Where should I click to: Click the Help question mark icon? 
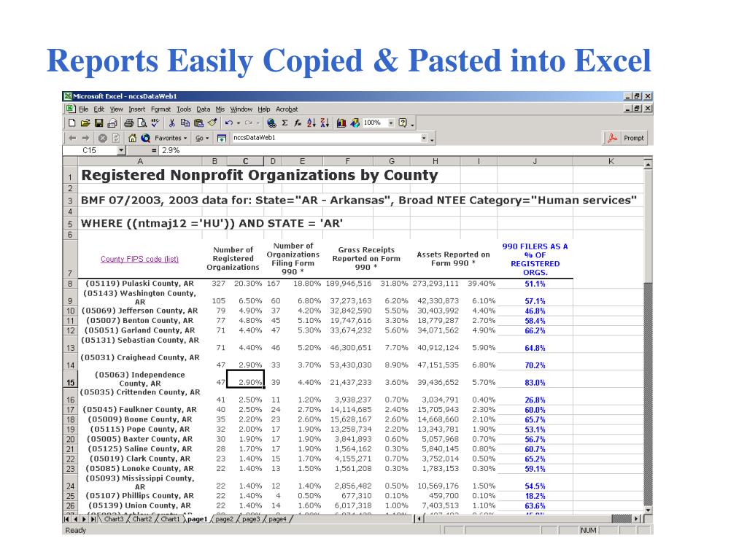pos(403,122)
